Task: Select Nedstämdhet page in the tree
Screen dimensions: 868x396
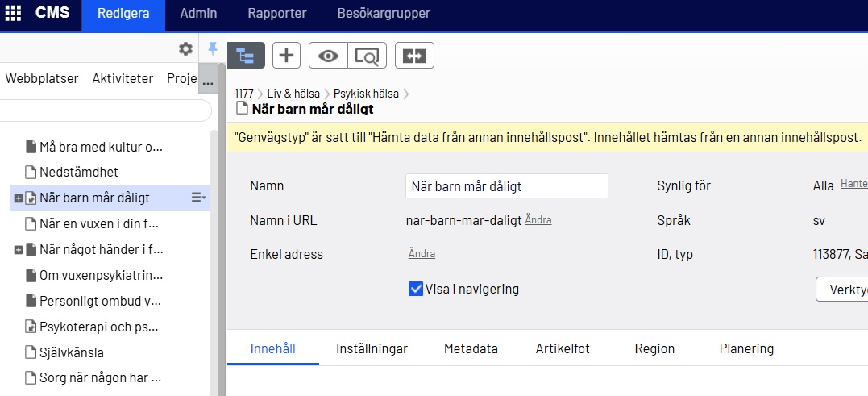Action: tap(78, 173)
